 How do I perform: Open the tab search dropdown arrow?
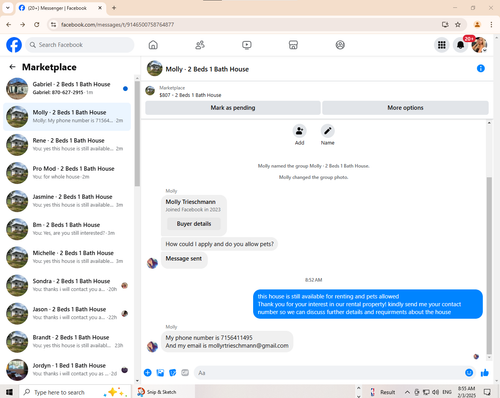[x=8, y=8]
